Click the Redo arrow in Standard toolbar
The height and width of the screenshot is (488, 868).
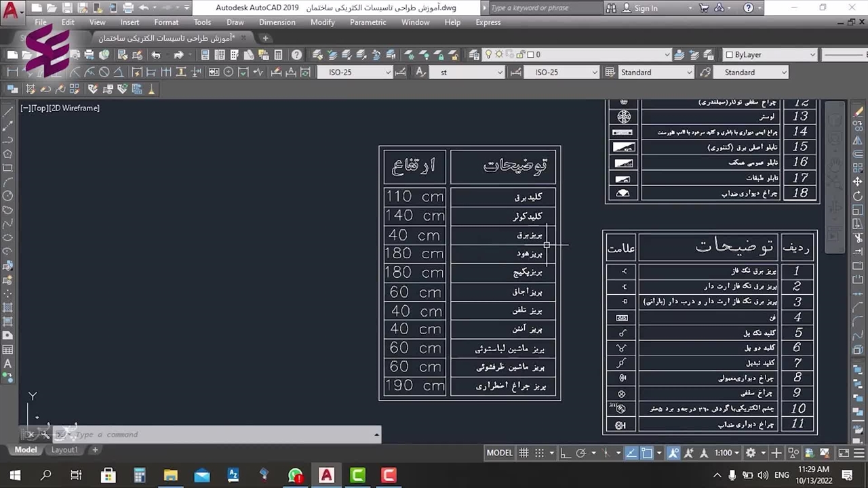[x=178, y=55]
